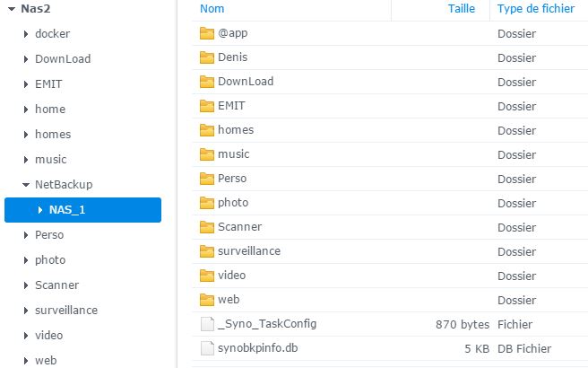Sort by the Taille column header
588x368 pixels.
[x=462, y=9]
